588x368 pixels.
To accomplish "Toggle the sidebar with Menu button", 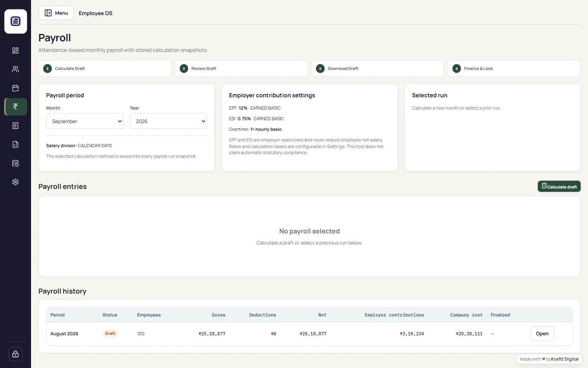I will 56,13.
